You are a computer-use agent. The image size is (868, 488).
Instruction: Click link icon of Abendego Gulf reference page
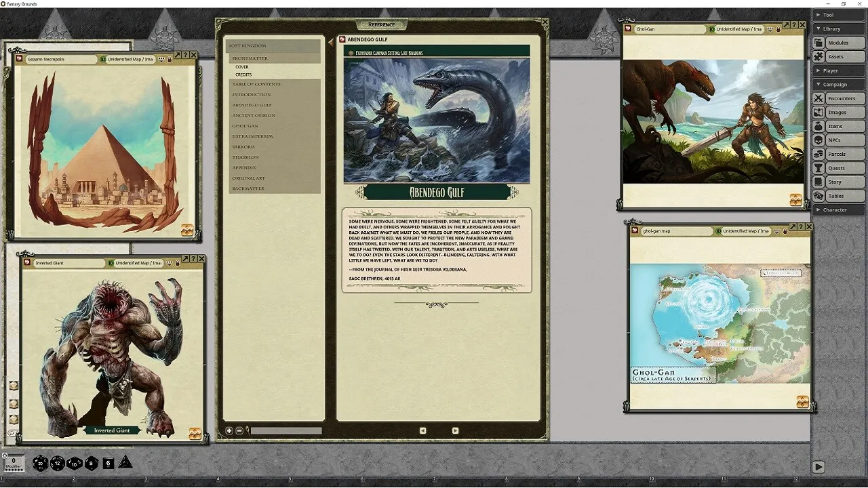click(x=342, y=39)
